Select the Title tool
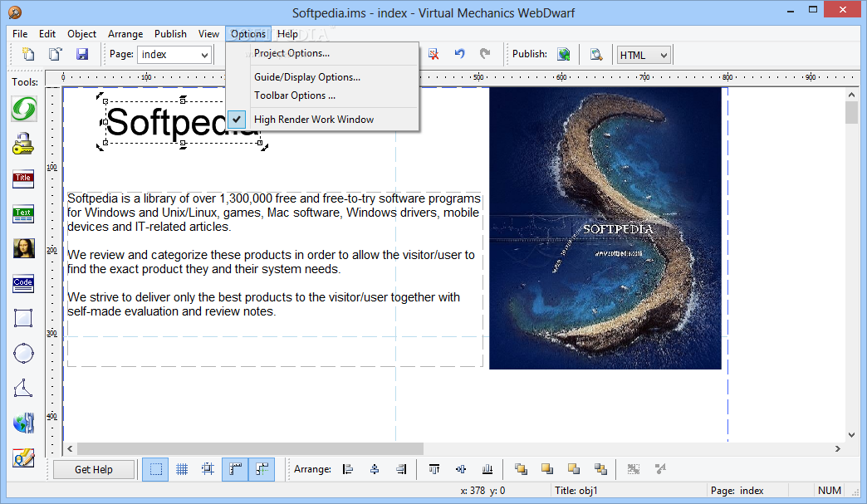This screenshot has width=867, height=504. coord(23,179)
